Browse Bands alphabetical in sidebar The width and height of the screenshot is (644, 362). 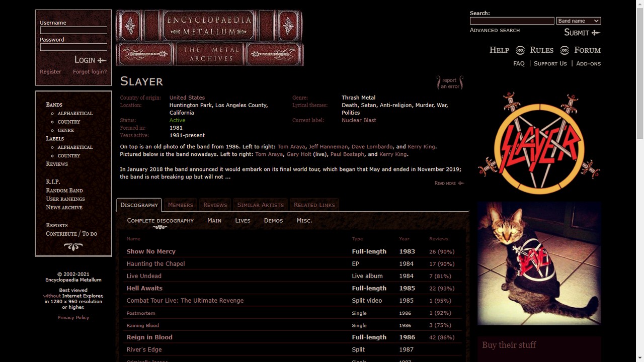[75, 113]
